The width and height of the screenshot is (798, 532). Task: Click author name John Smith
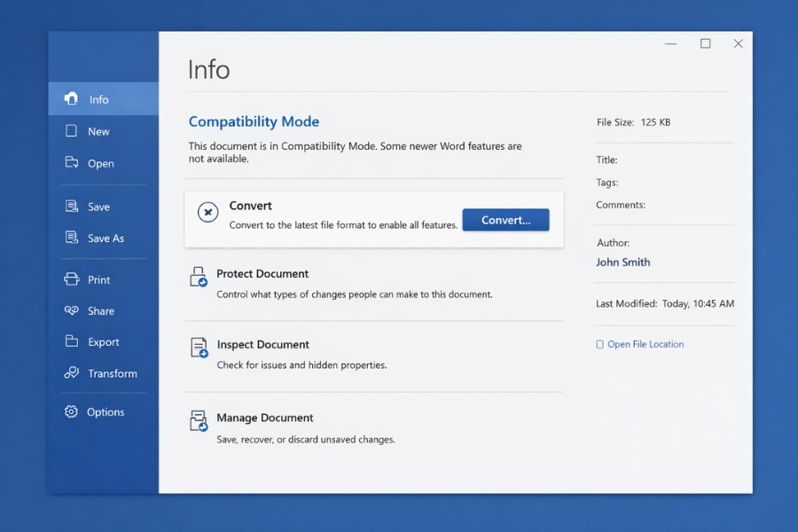[622, 262]
